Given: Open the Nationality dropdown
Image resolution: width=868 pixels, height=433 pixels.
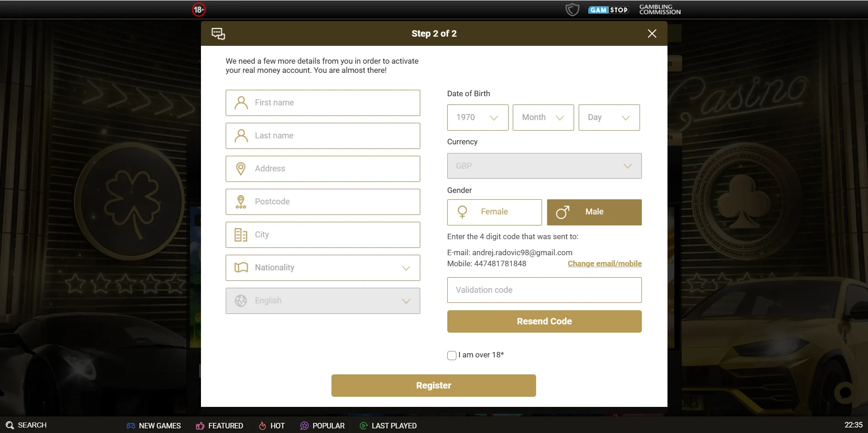Looking at the screenshot, I should (323, 268).
